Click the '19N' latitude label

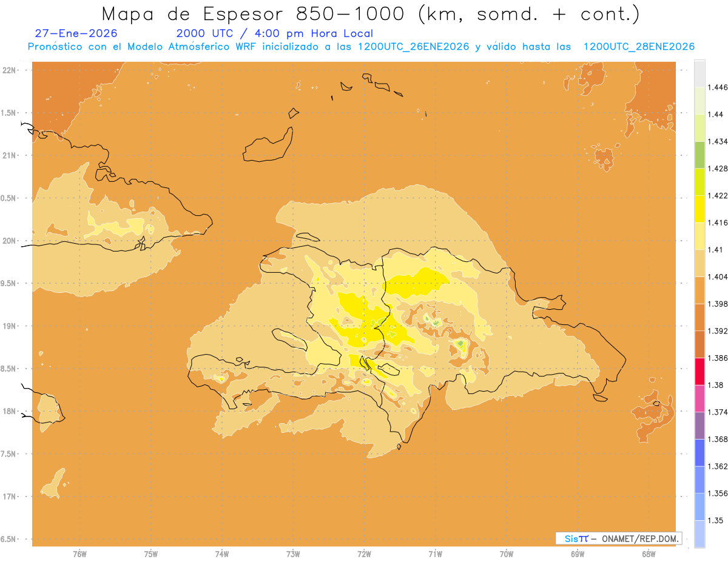coord(10,326)
